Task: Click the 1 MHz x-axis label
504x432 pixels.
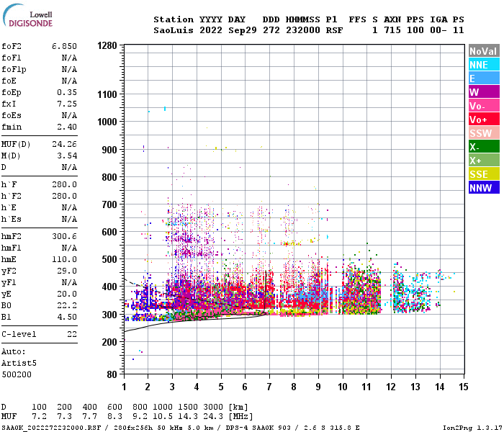Action: pyautogui.click(x=124, y=387)
